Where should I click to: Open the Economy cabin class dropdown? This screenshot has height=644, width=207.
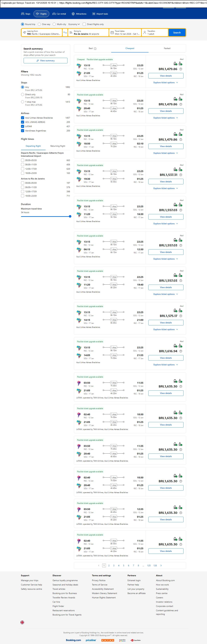click(74, 24)
